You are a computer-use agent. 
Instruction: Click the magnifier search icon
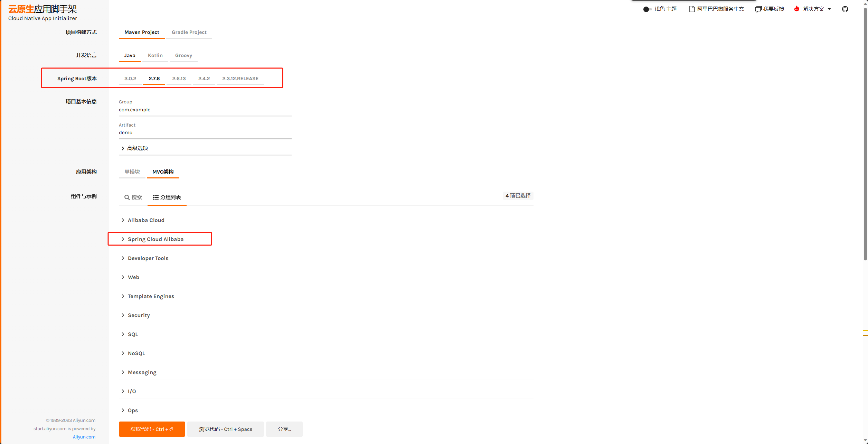coord(127,197)
